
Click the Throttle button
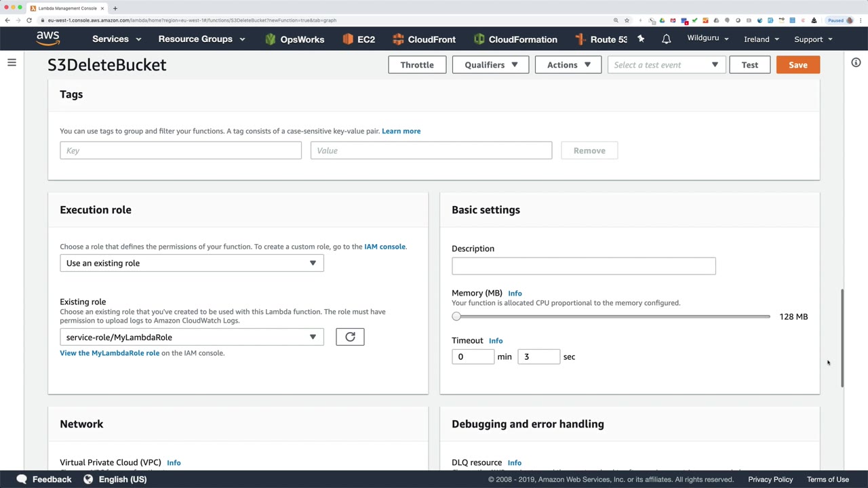coord(417,65)
